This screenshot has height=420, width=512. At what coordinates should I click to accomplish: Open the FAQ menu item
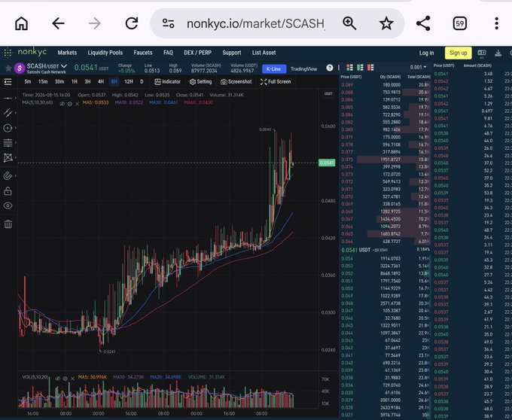pos(168,53)
